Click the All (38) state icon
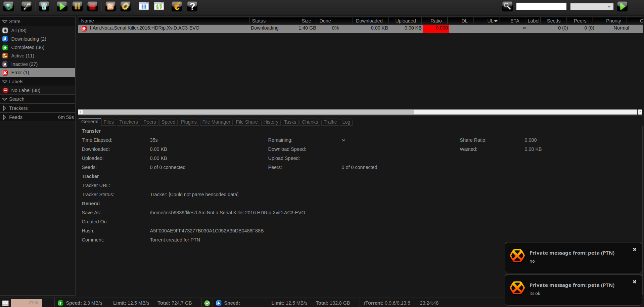 coord(5,31)
